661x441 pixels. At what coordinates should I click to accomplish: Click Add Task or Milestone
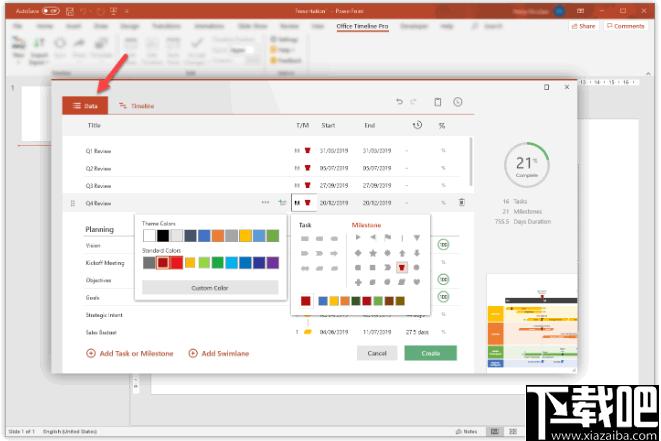click(130, 353)
